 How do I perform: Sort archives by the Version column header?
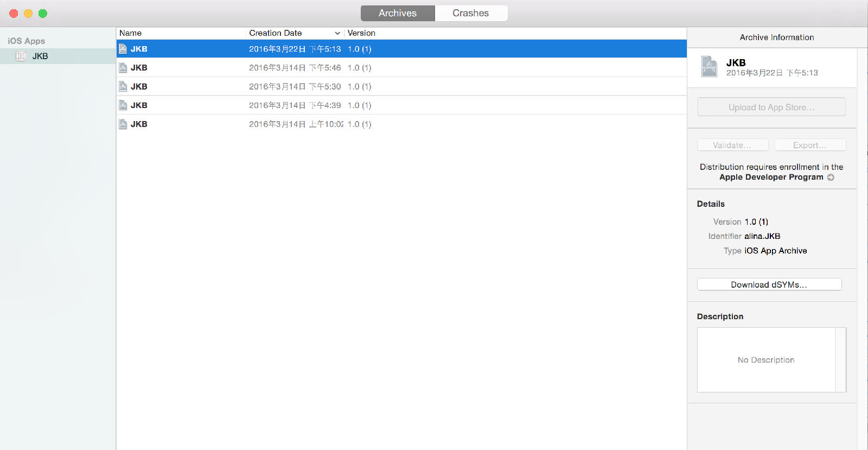click(x=361, y=33)
